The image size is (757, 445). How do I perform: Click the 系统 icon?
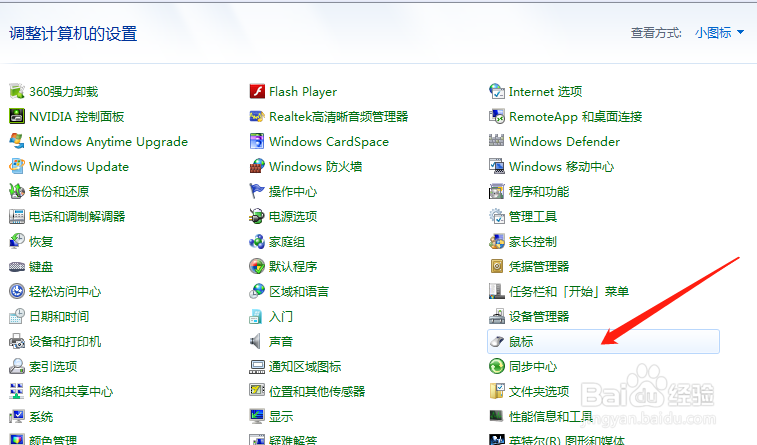(17, 417)
